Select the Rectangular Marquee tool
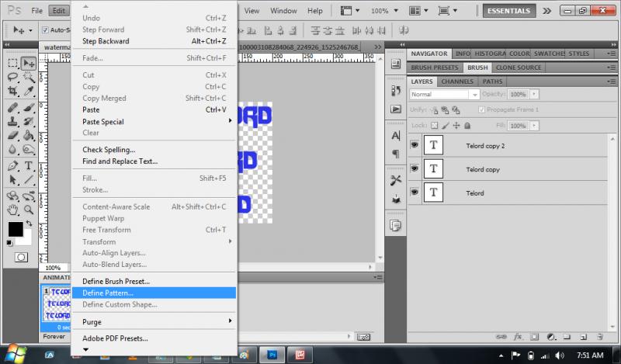The width and height of the screenshot is (621, 364). 13,64
